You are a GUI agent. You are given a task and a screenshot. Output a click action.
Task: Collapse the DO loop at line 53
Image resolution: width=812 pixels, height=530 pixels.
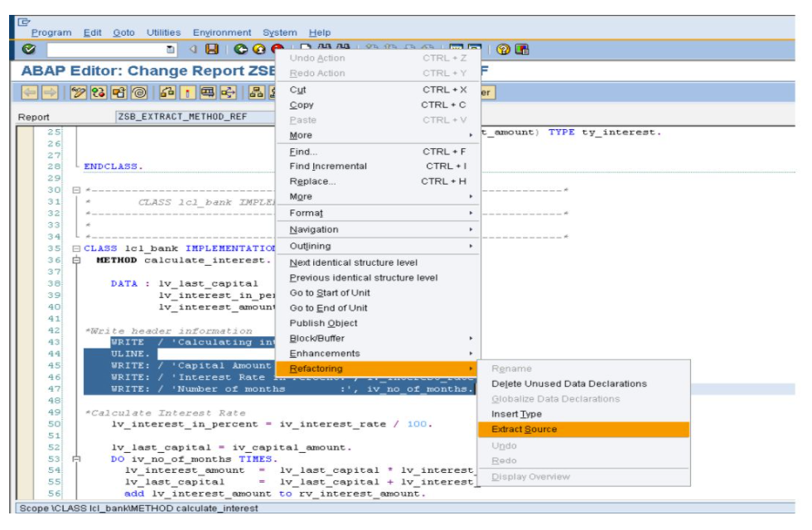coord(76,459)
